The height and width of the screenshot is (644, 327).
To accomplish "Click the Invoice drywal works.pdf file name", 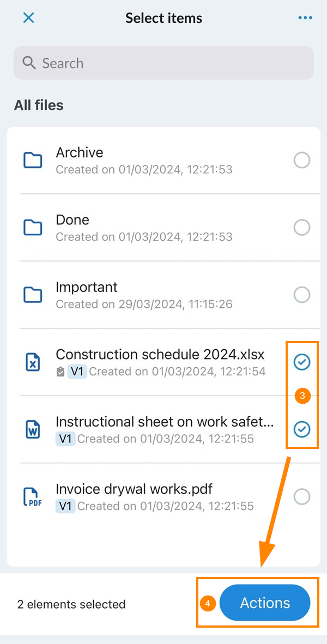I will 134,489.
